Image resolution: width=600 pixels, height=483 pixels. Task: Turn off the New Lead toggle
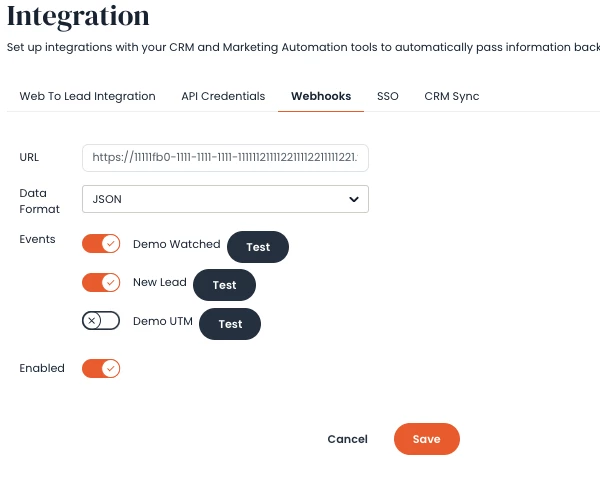coord(101,282)
